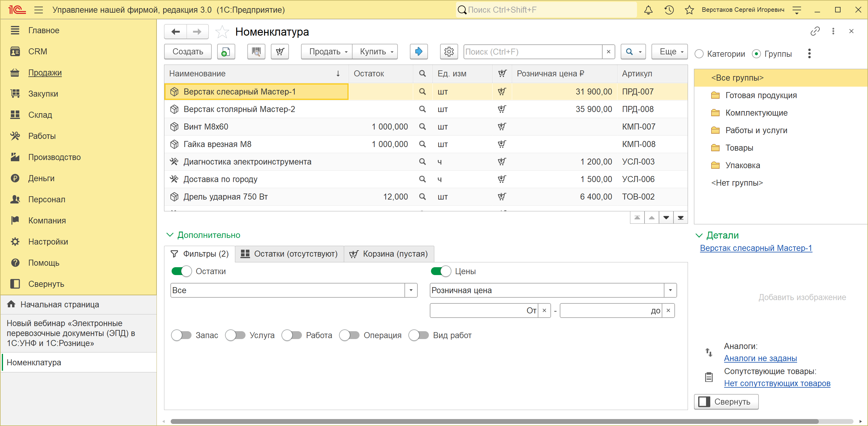Click the Аналоги swap arrows icon
Screen dimensions: 868x426
click(709, 352)
